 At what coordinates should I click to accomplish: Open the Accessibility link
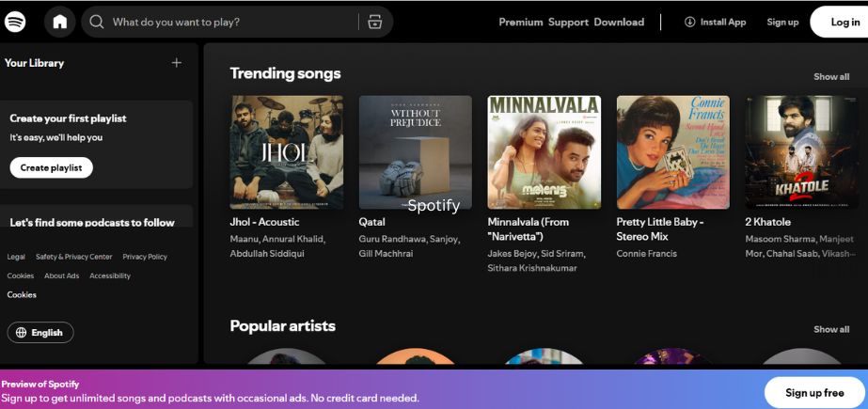110,275
